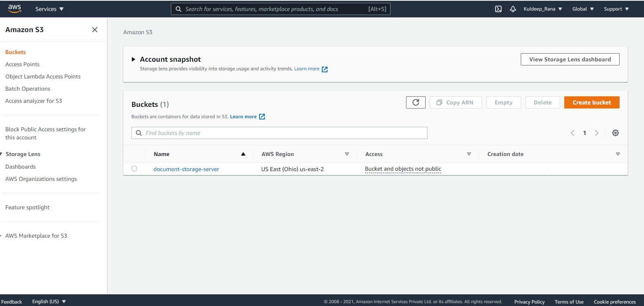Open AWS Organizations settings
This screenshot has width=644, height=306.
41,179
